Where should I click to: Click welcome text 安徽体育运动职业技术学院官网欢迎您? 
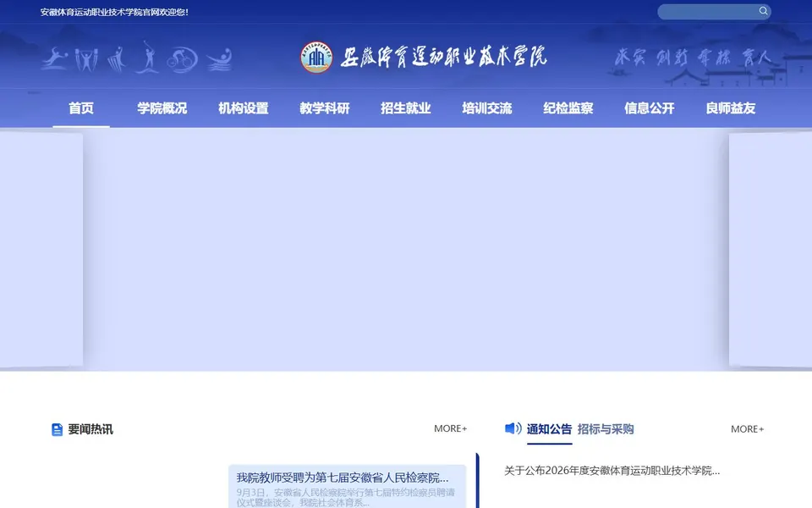(x=114, y=12)
